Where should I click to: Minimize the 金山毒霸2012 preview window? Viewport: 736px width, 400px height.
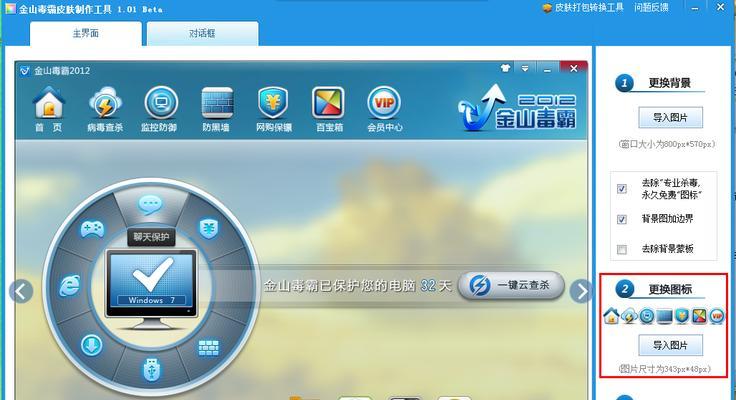pyautogui.click(x=547, y=69)
